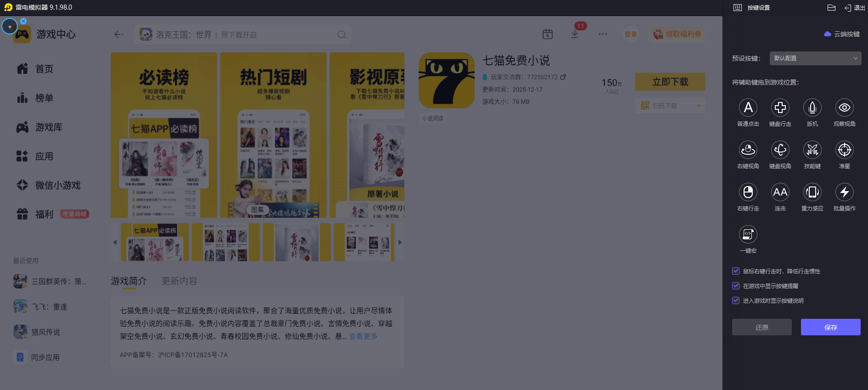Open the downloads icon with badge 11
868x390 pixels.
pyautogui.click(x=575, y=34)
